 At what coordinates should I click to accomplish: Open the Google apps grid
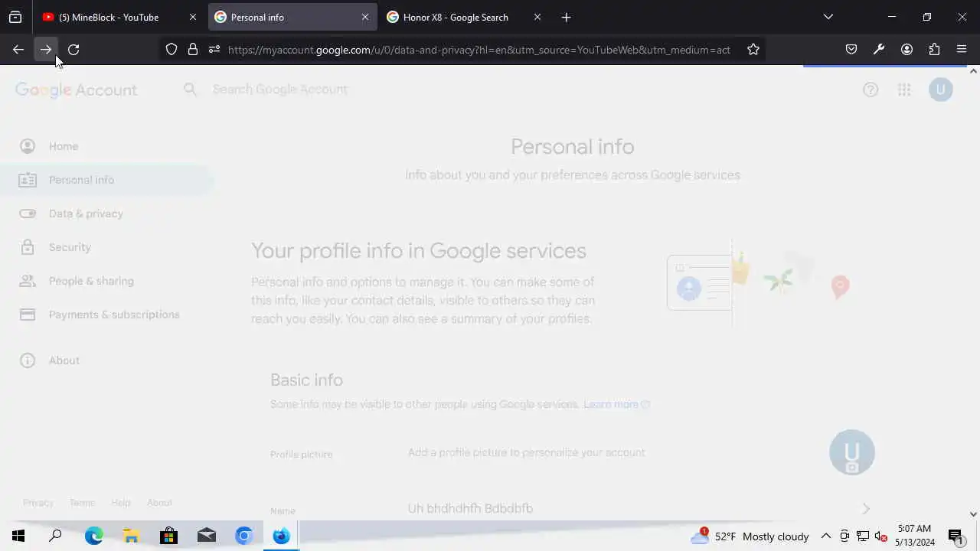(904, 90)
